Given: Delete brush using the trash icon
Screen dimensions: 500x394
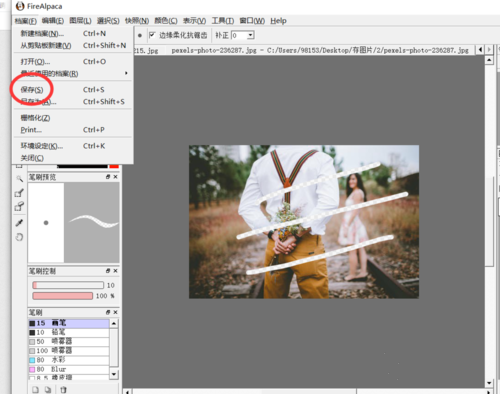Looking at the screenshot, I should [63, 389].
